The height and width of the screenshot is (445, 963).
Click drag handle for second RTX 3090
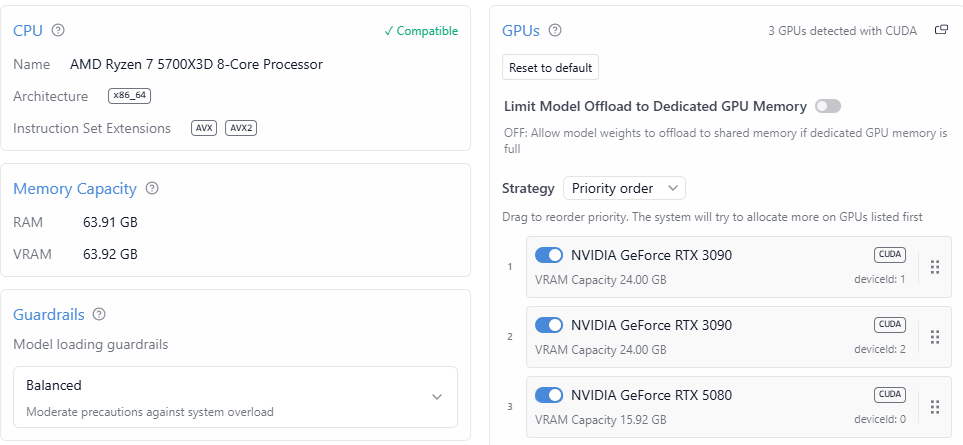(x=935, y=337)
